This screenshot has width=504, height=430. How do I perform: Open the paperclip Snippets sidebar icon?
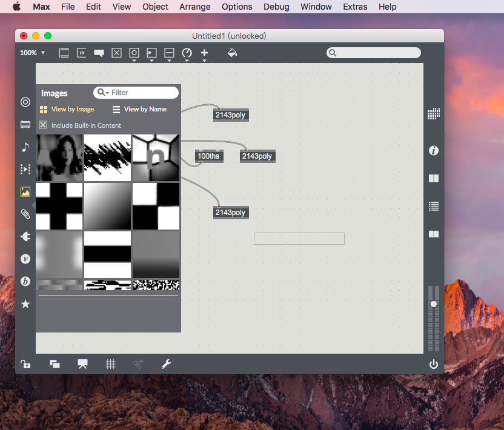(25, 214)
